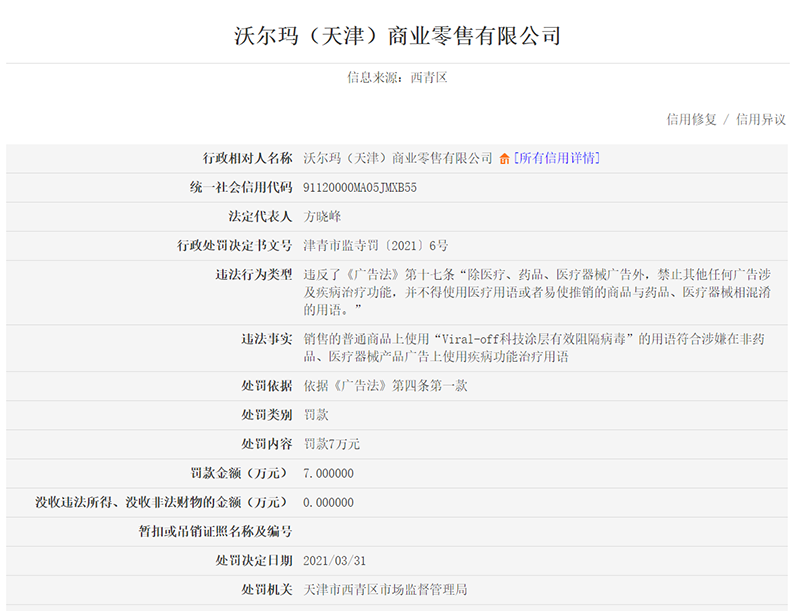
Task: Click the 行政处罚决定书文号 label
Action: pos(235,246)
